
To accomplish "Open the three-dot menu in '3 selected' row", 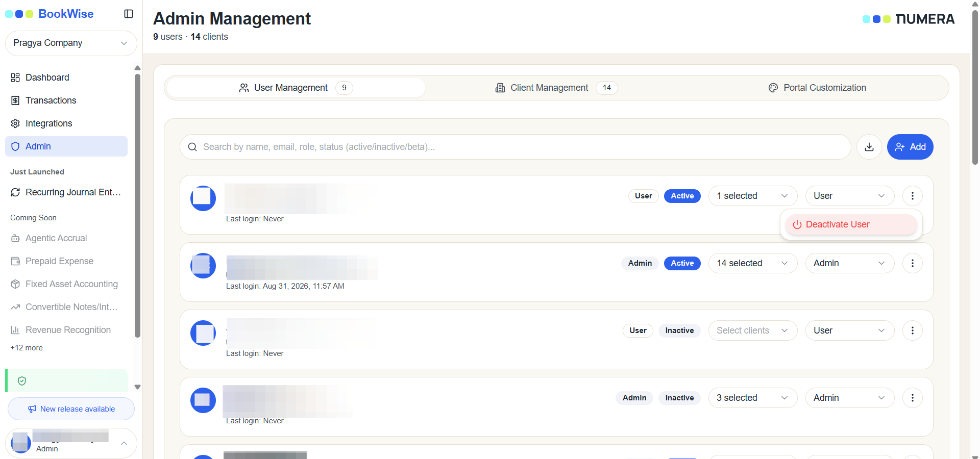I will coord(913,398).
